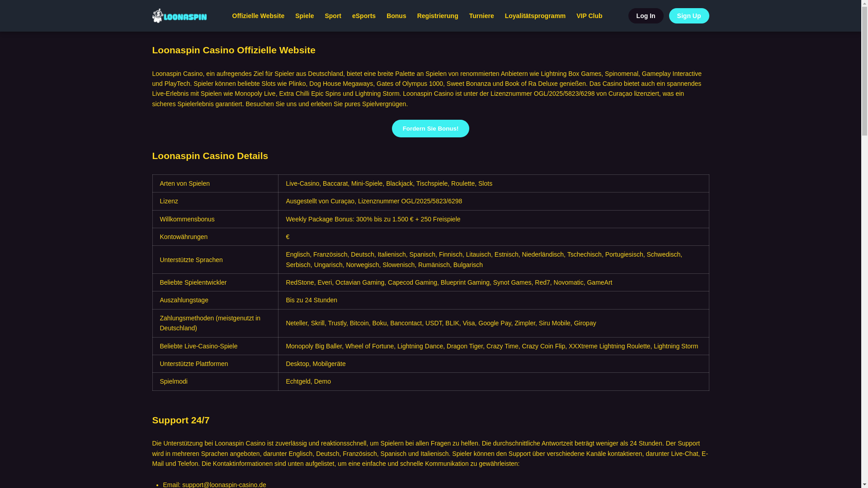Click the Kontowährungen table cell

(x=215, y=237)
